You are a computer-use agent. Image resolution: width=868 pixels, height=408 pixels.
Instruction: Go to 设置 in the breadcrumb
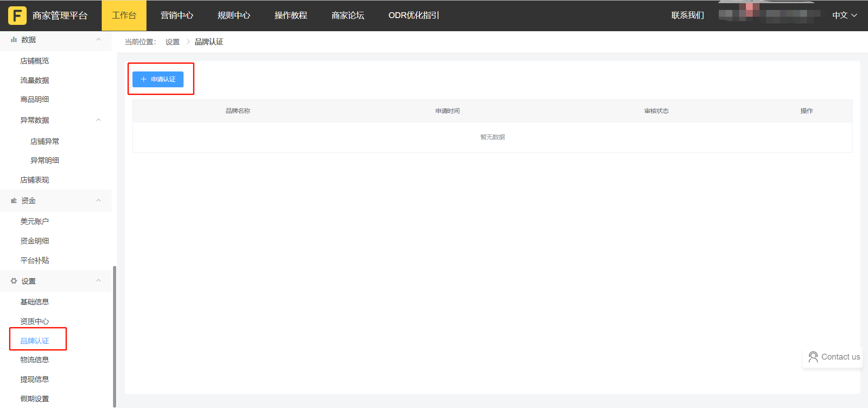pos(172,42)
